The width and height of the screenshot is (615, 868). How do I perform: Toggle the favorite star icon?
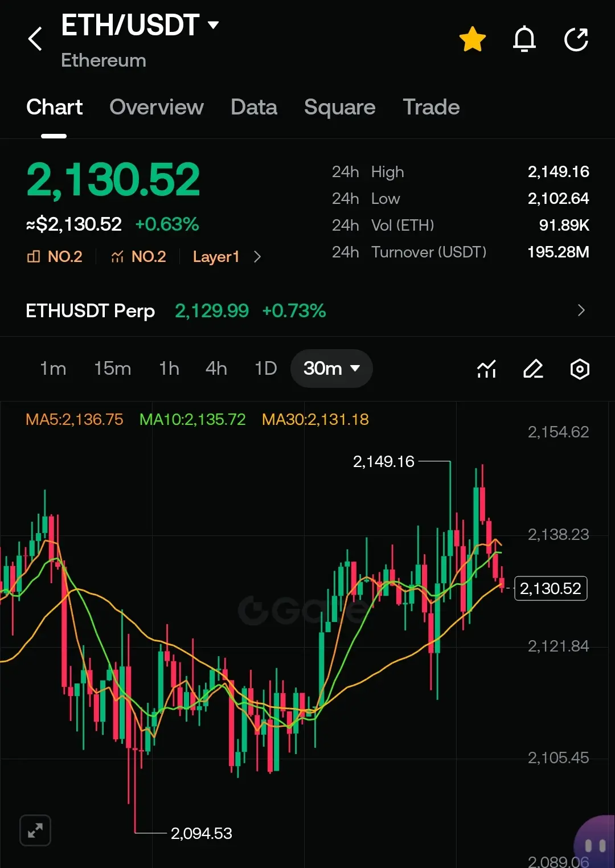[x=473, y=39]
